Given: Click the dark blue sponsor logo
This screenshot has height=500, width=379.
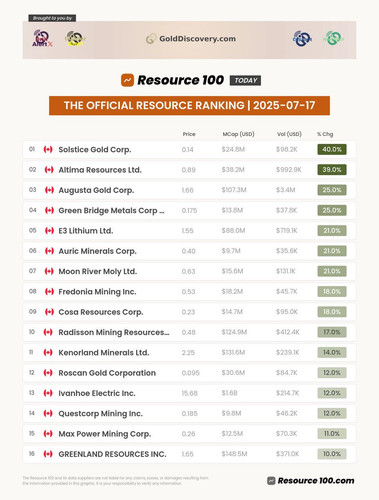Looking at the screenshot, I should [x=302, y=38].
